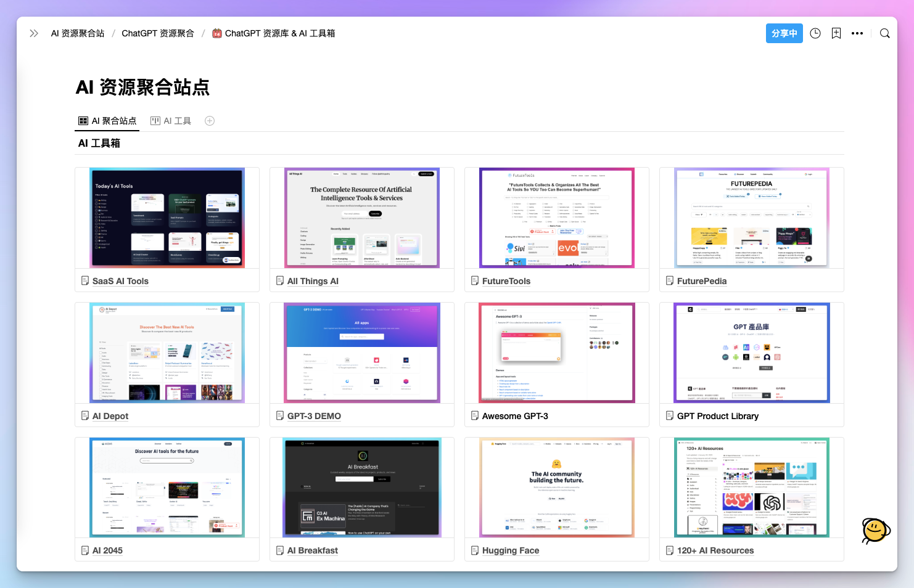Click the gallery view icon before AI 聚合站点
Screen dimensions: 914x588
click(83, 120)
